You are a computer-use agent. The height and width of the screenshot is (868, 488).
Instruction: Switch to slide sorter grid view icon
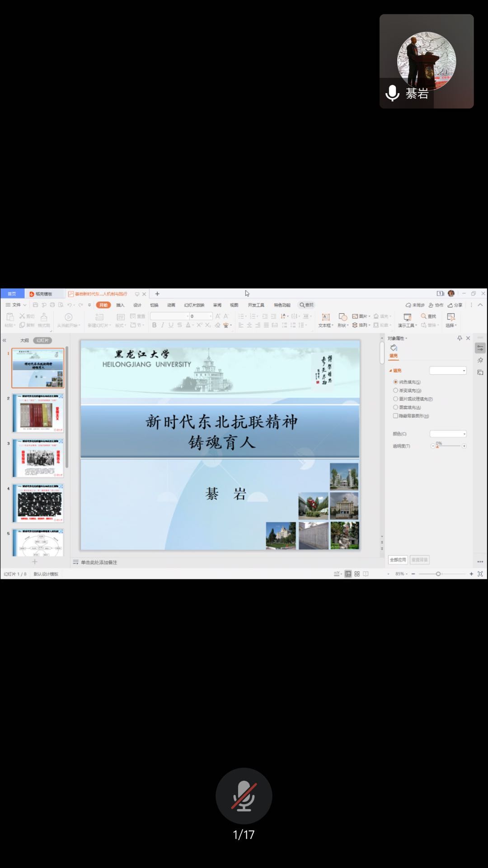click(357, 574)
